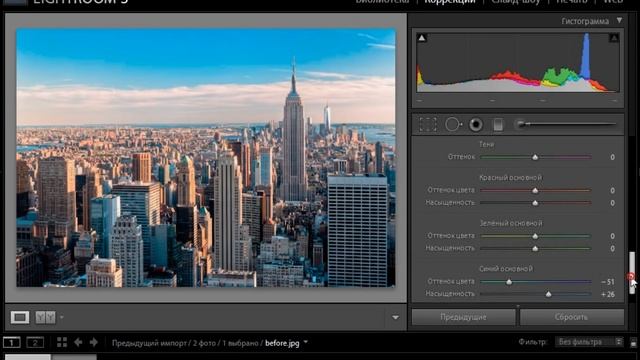Select the graduated filter tool

498,124
